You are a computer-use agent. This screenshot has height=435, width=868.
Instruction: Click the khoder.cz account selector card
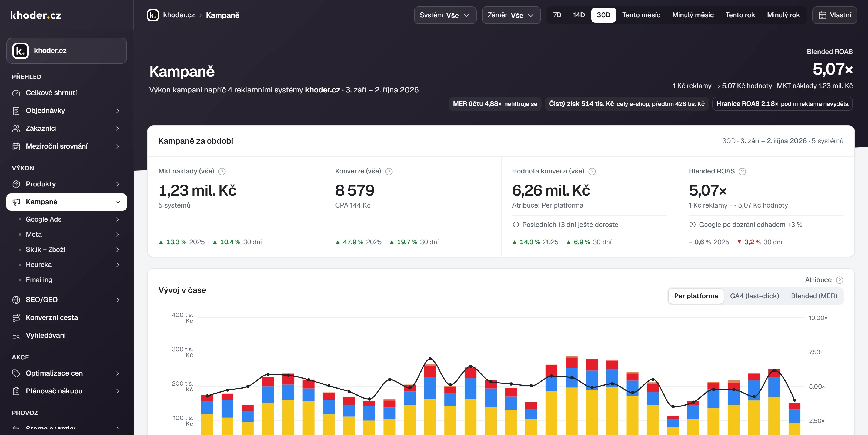pos(67,51)
